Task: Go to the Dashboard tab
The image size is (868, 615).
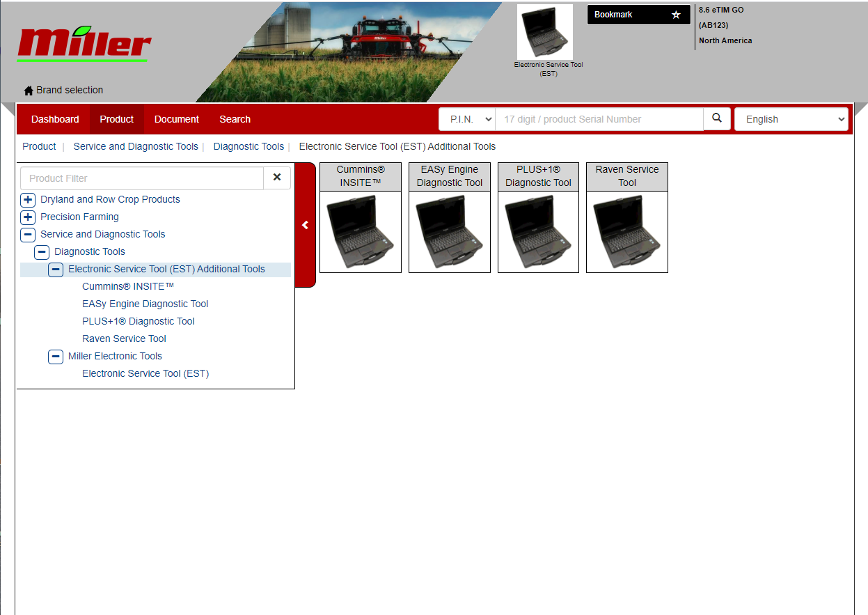Action: [55, 119]
